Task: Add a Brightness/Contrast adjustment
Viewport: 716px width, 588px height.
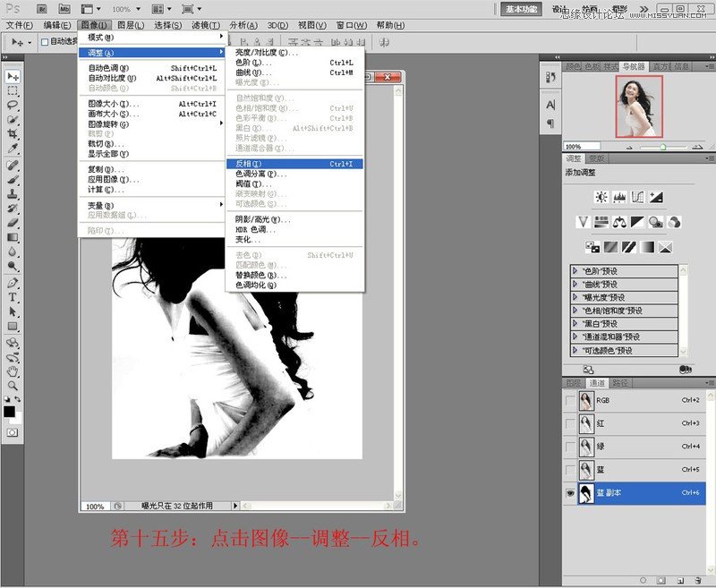Action: pos(601,195)
